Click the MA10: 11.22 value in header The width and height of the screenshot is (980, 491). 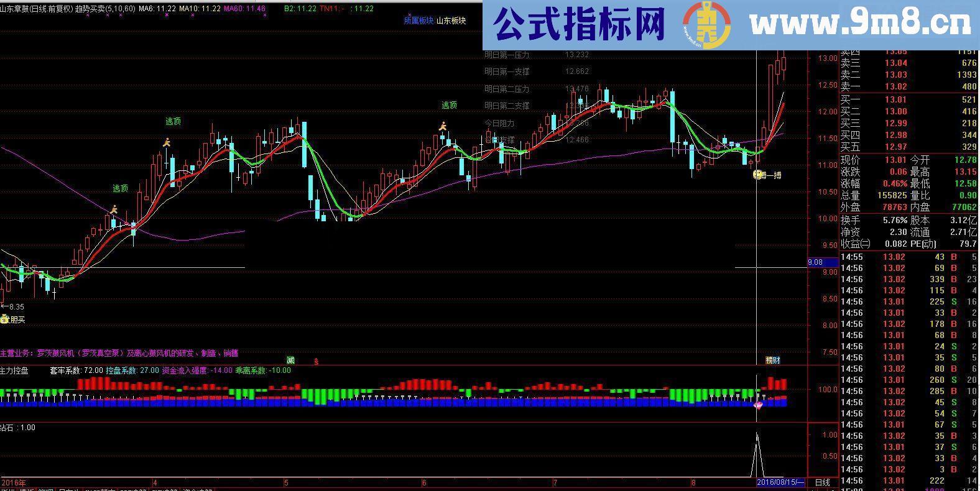(x=200, y=9)
